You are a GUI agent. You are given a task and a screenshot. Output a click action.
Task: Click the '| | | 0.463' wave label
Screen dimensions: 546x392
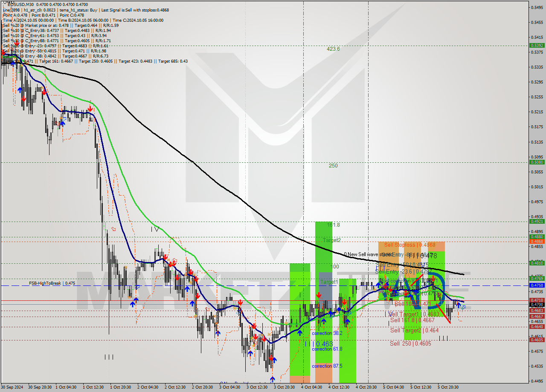tap(319, 343)
